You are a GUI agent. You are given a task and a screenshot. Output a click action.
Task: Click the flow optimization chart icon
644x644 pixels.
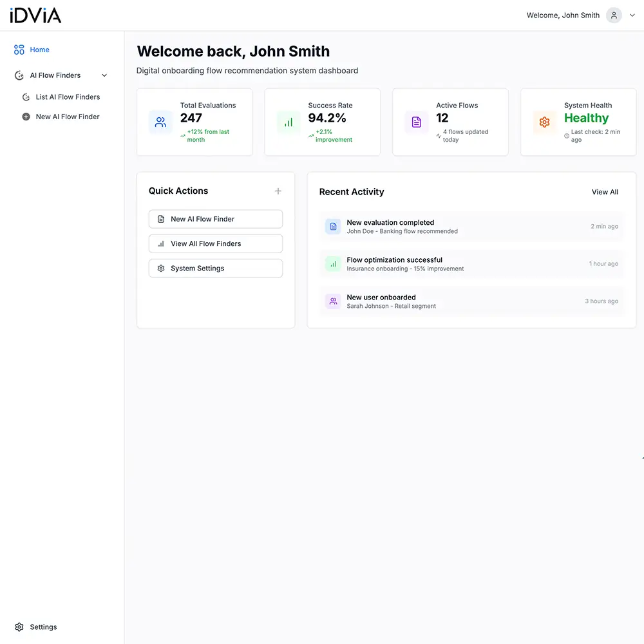(332, 263)
